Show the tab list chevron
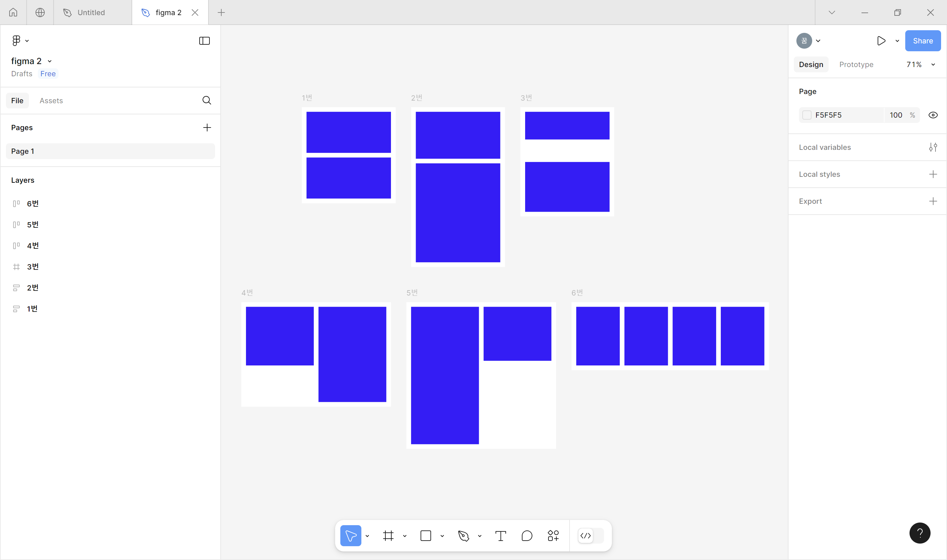The width and height of the screenshot is (947, 560). 832,12
